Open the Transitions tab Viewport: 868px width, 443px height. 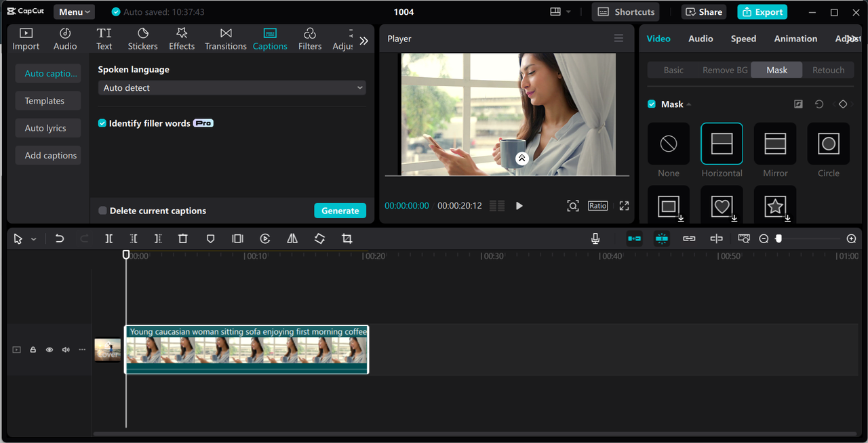coord(226,39)
